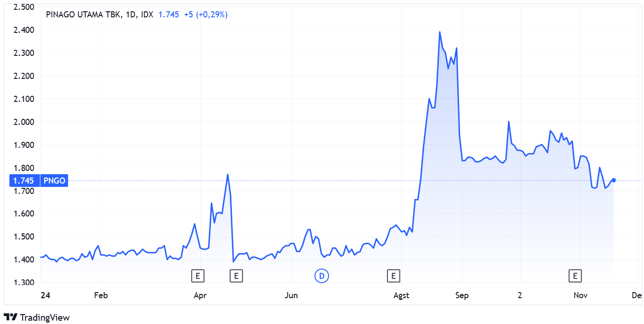Click the +5 (+0,29%) change value
644x324 pixels.
coord(206,15)
